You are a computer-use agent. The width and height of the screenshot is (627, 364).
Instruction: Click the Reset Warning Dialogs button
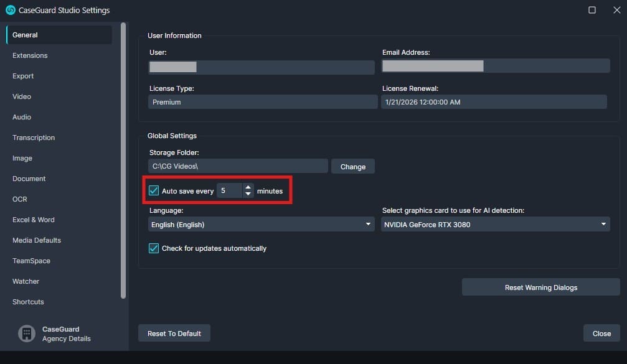pos(540,287)
